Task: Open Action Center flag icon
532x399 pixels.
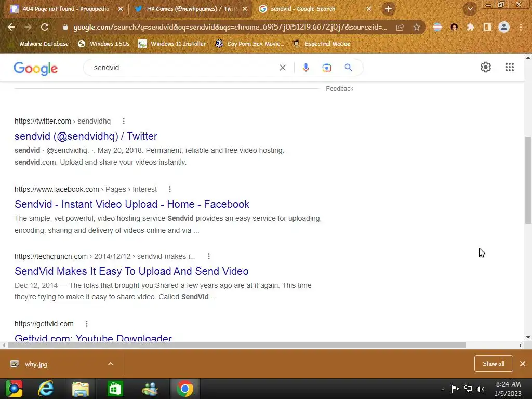Action: [x=455, y=389]
